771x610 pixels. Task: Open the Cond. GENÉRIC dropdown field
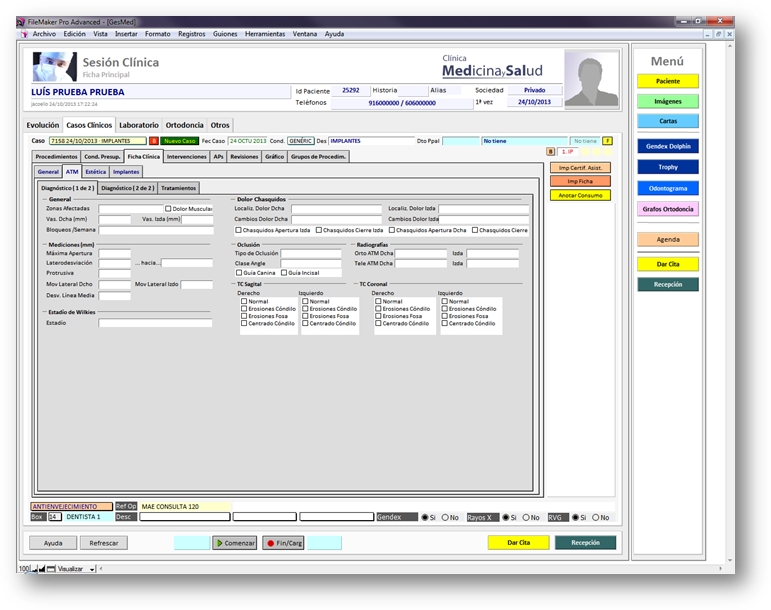(300, 141)
